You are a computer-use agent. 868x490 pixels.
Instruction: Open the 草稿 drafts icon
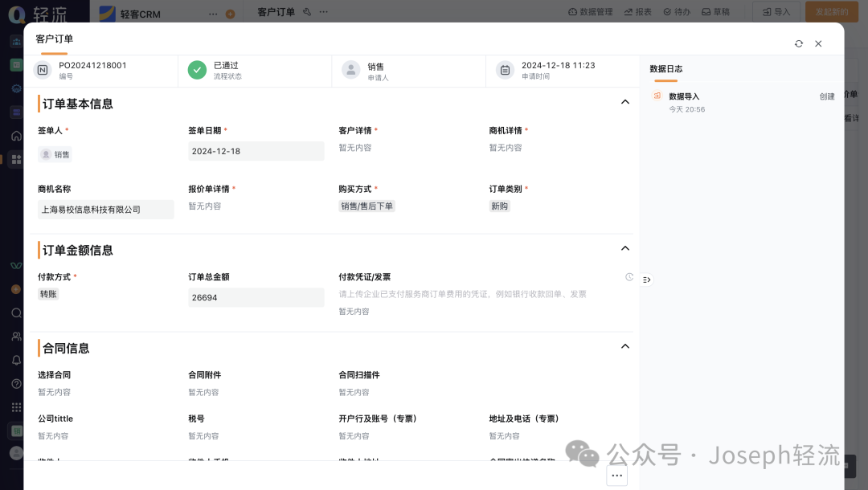pos(715,12)
